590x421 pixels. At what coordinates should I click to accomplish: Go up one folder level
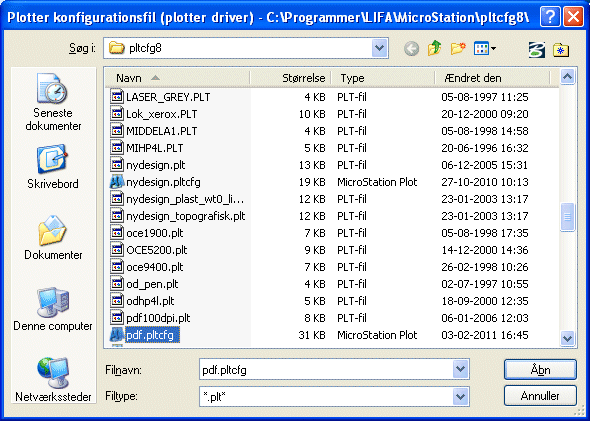(435, 49)
